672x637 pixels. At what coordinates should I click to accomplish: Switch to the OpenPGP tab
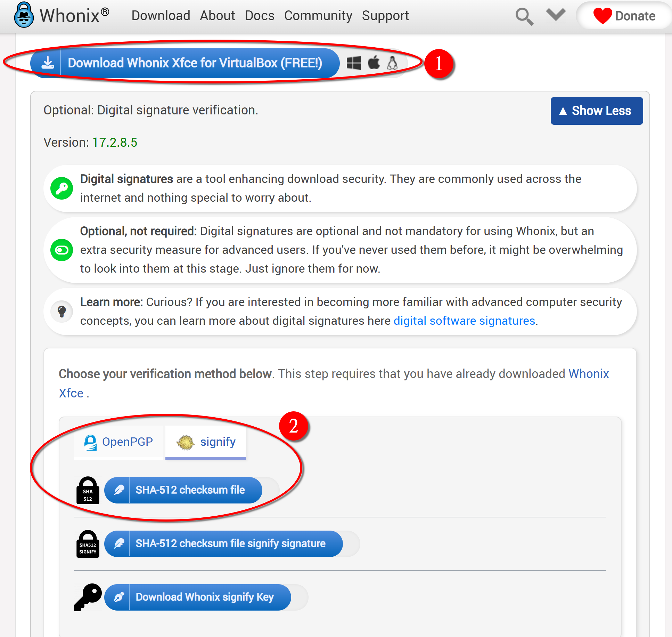[x=118, y=442]
